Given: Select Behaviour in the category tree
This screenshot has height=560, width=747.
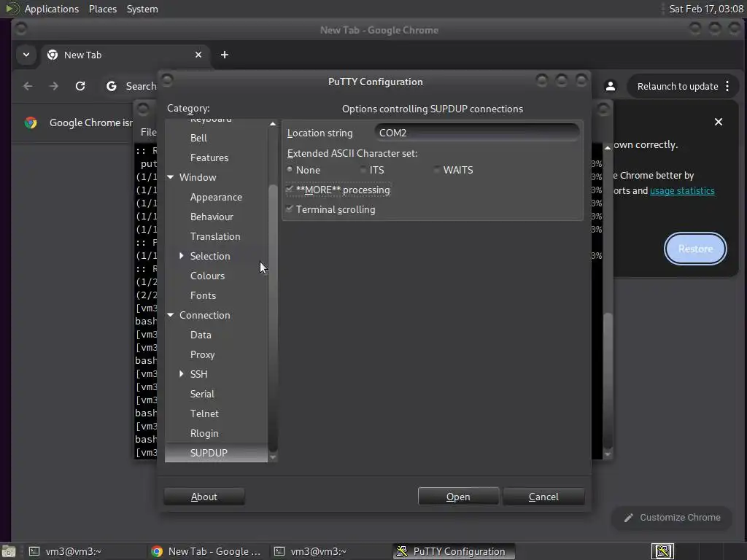Looking at the screenshot, I should [x=212, y=217].
